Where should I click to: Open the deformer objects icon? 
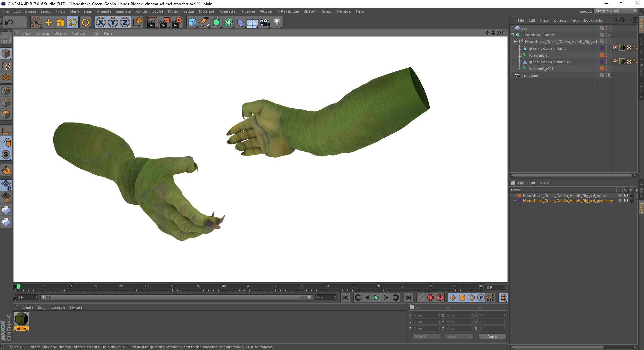[241, 23]
